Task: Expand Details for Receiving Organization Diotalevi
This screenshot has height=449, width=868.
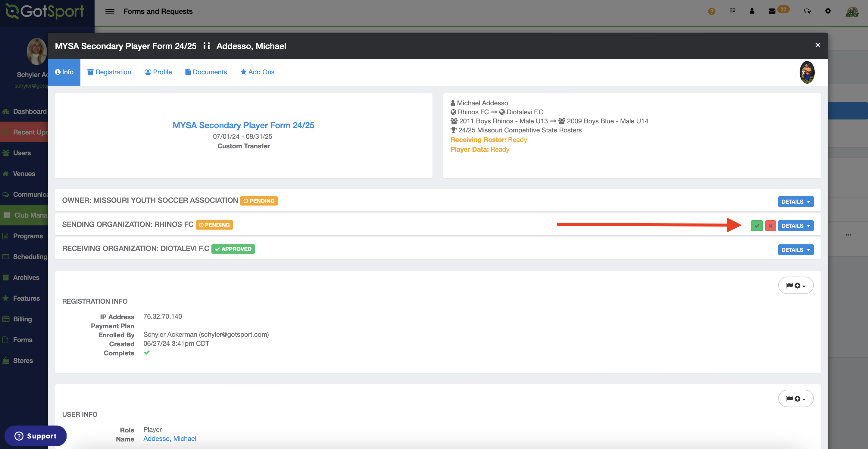Action: coord(795,250)
